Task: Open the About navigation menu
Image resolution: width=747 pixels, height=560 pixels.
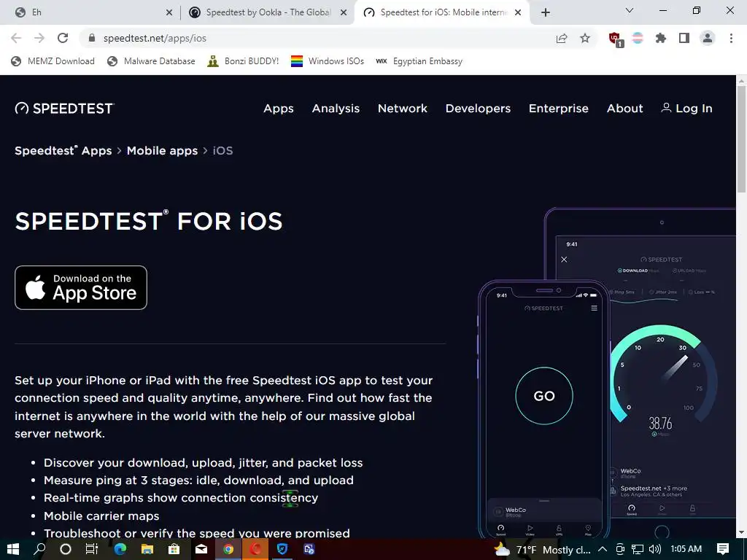Action: pos(624,109)
